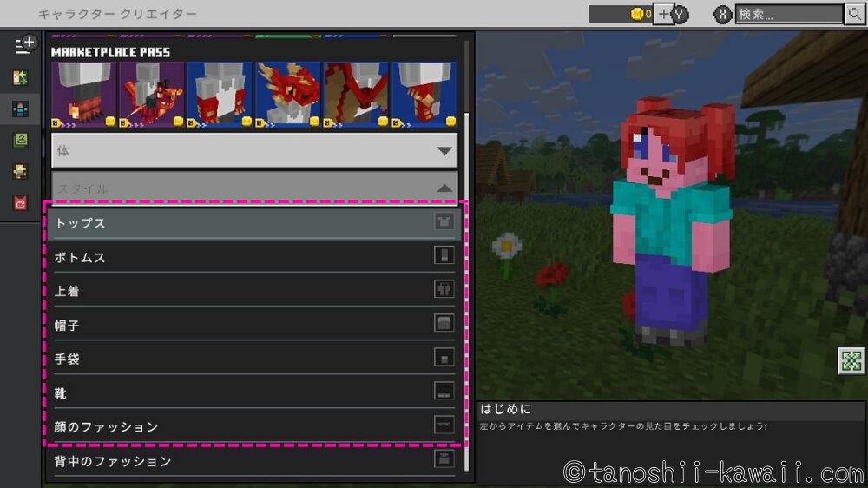The image size is (868, 488).
Task: Click the plus button to add Minecoins
Action: (x=662, y=14)
